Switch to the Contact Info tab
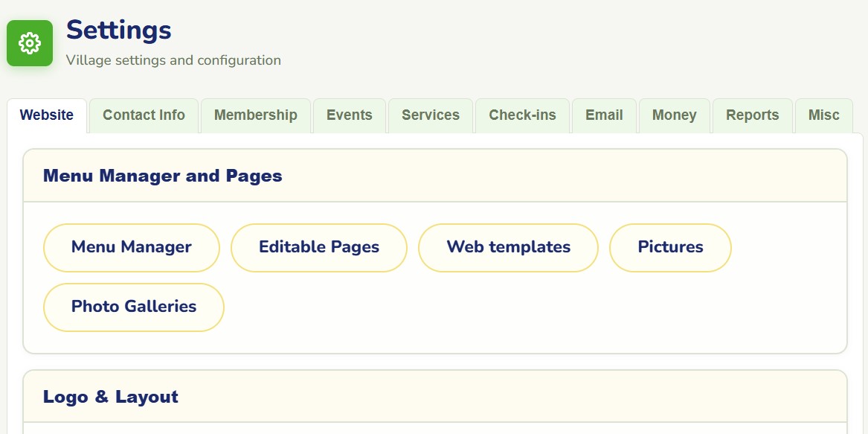868x434 pixels. pos(144,115)
